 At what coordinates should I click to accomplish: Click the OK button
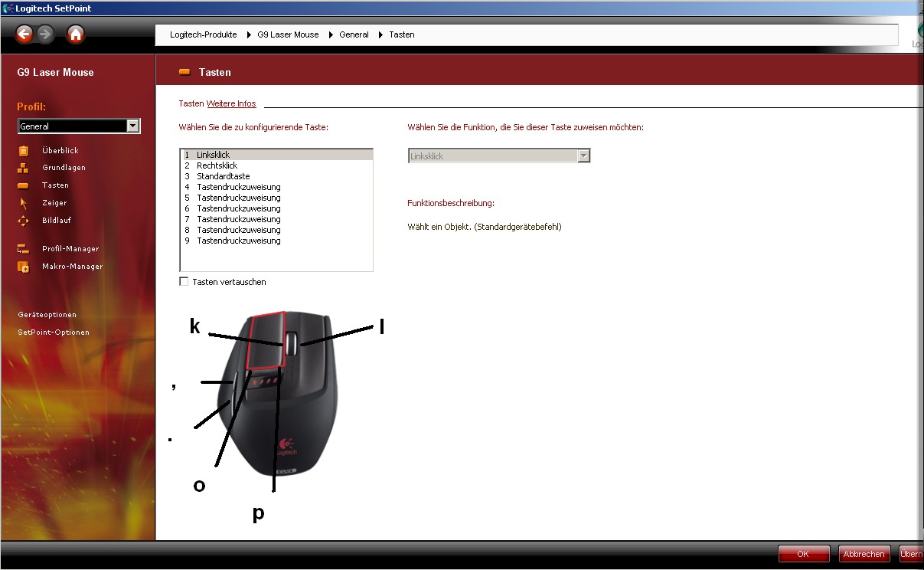[x=804, y=554]
